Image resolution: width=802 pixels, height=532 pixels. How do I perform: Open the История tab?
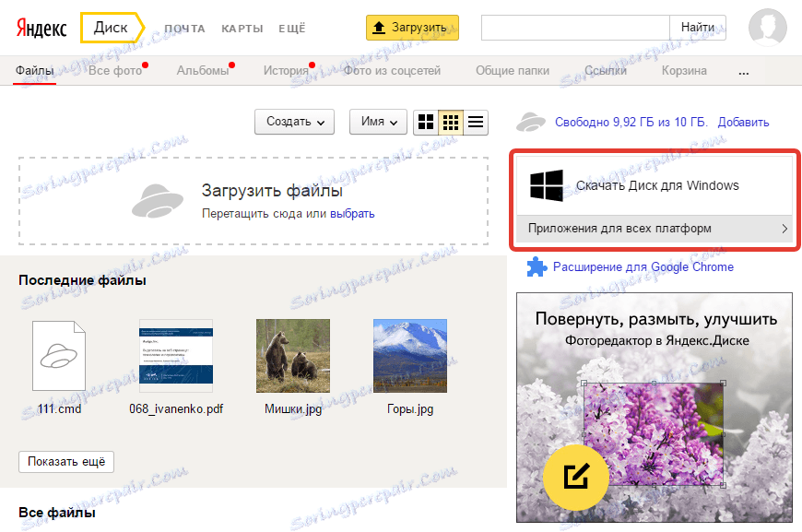pyautogui.click(x=286, y=71)
